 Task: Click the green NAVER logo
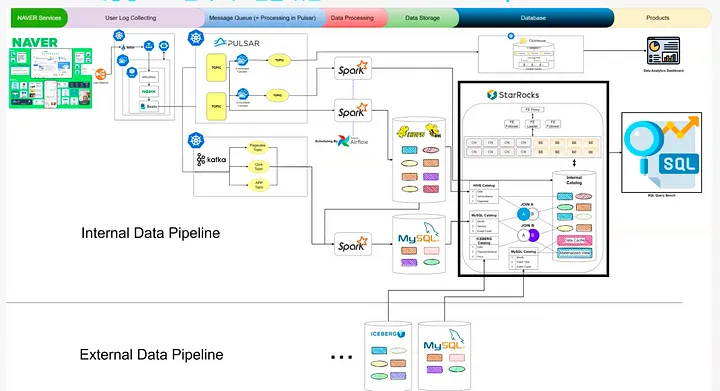34,43
